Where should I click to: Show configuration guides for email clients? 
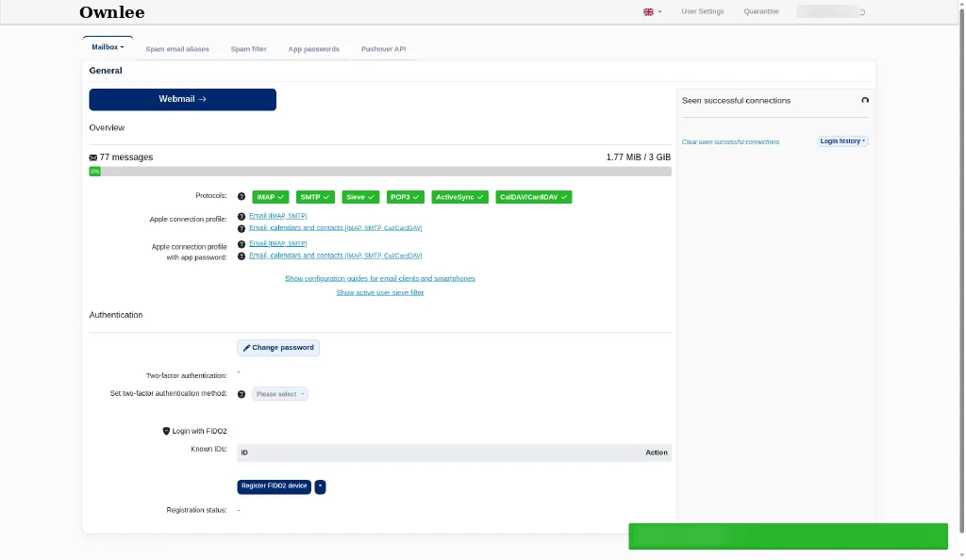click(x=380, y=279)
